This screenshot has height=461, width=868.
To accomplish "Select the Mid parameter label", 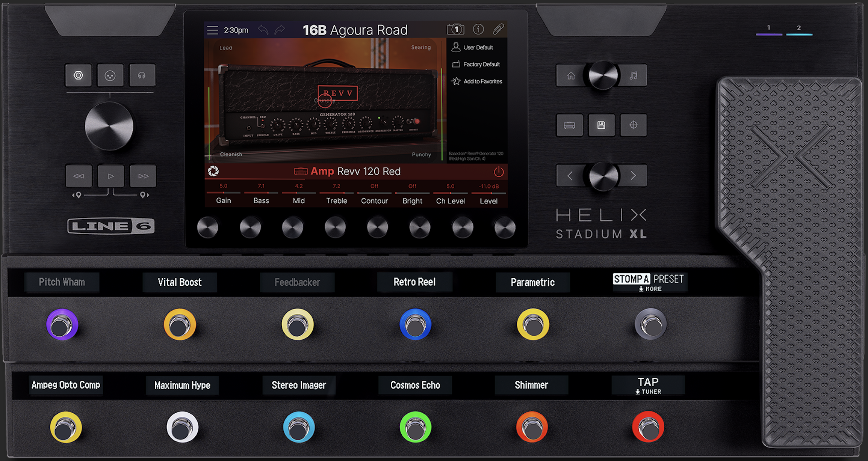I will coord(299,200).
